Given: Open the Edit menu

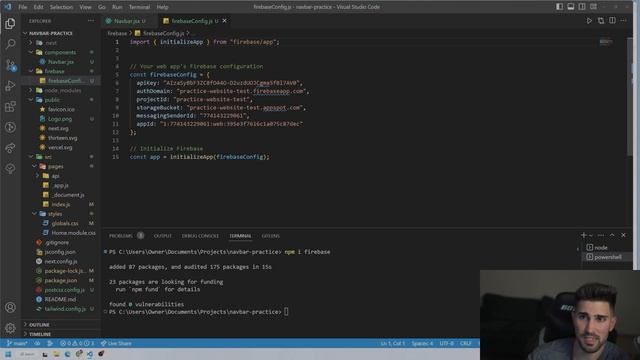Looking at the screenshot, I should point(38,7).
